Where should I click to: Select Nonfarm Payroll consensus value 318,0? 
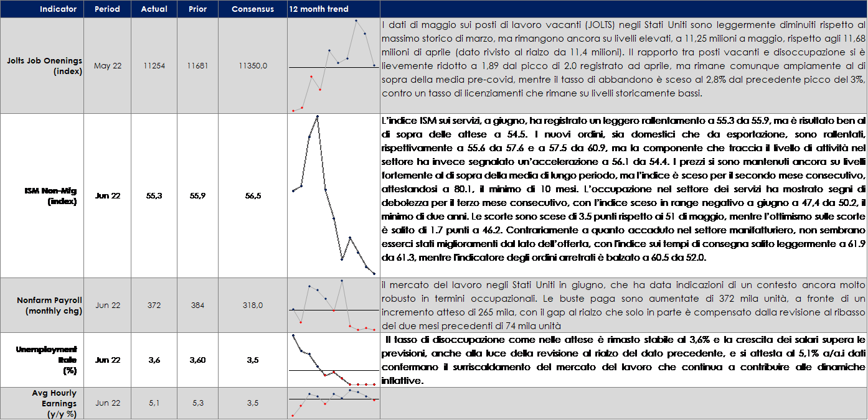(252, 306)
